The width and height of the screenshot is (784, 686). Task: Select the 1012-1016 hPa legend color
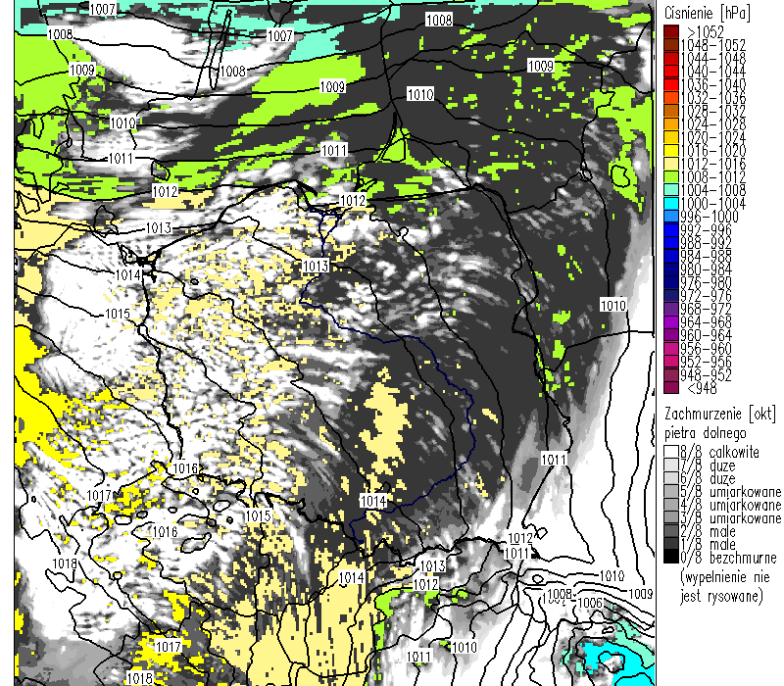669,163
